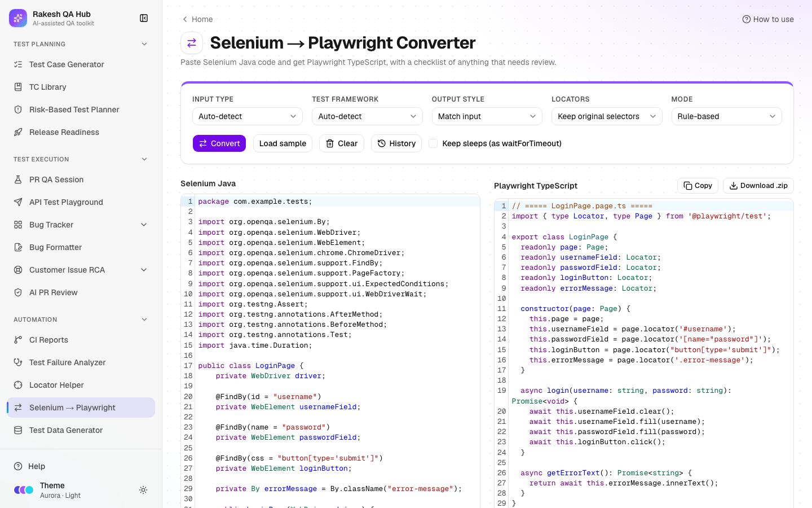Click inside the Playwright TypeScript output editor
Viewport: 812px width, 508px height.
644,354
